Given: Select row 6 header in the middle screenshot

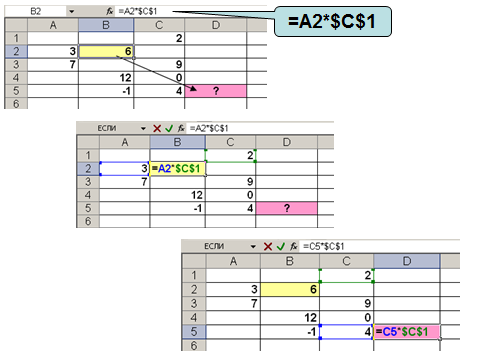Looking at the screenshot, I should click(88, 221).
